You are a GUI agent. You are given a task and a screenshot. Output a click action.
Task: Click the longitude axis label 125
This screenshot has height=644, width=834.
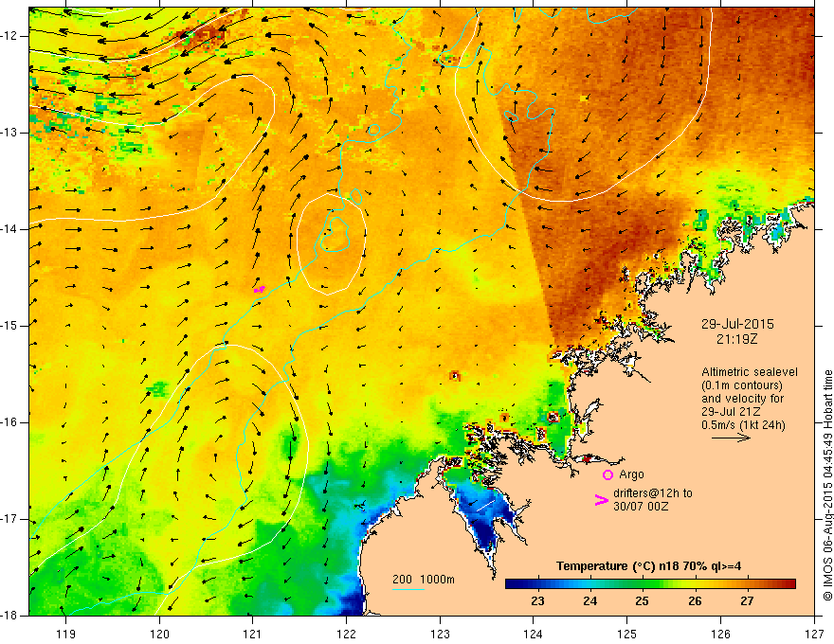click(627, 634)
